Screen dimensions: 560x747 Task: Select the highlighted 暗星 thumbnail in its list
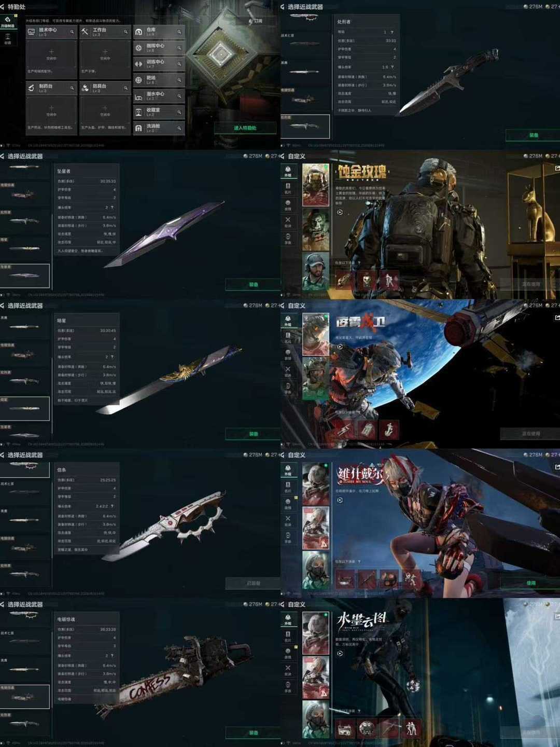(25, 408)
